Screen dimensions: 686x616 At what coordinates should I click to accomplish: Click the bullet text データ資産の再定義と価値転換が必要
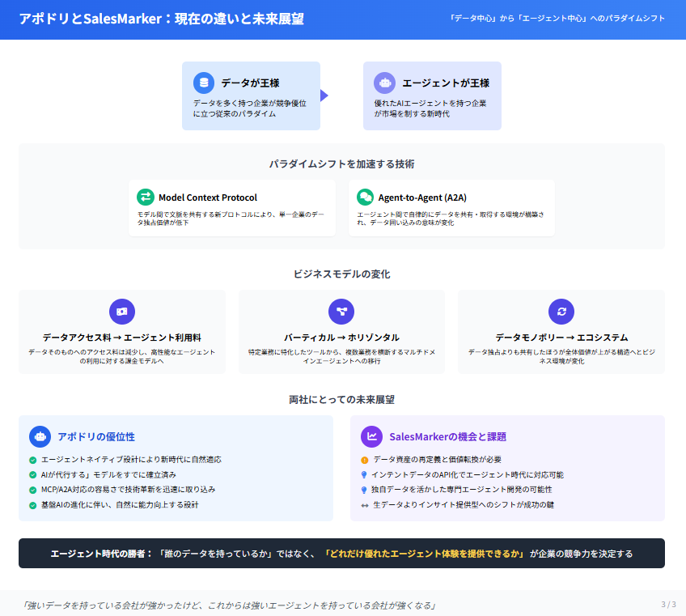[438, 460]
